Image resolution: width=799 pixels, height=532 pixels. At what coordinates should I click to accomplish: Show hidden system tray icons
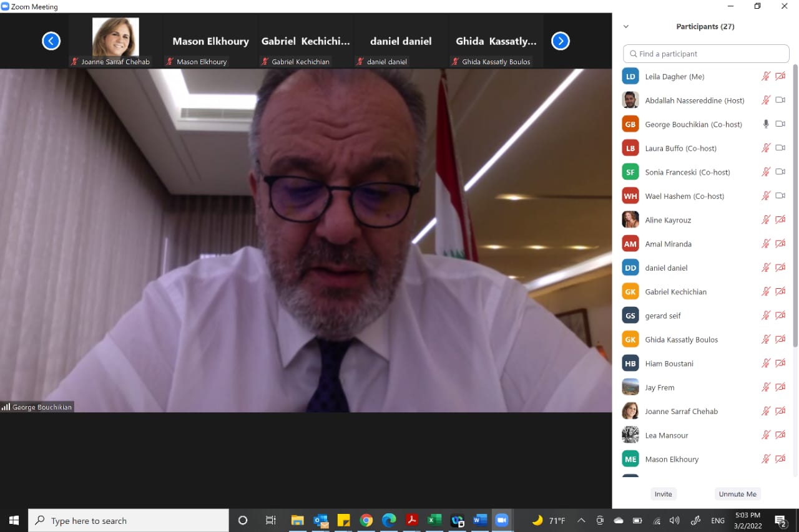[581, 520]
